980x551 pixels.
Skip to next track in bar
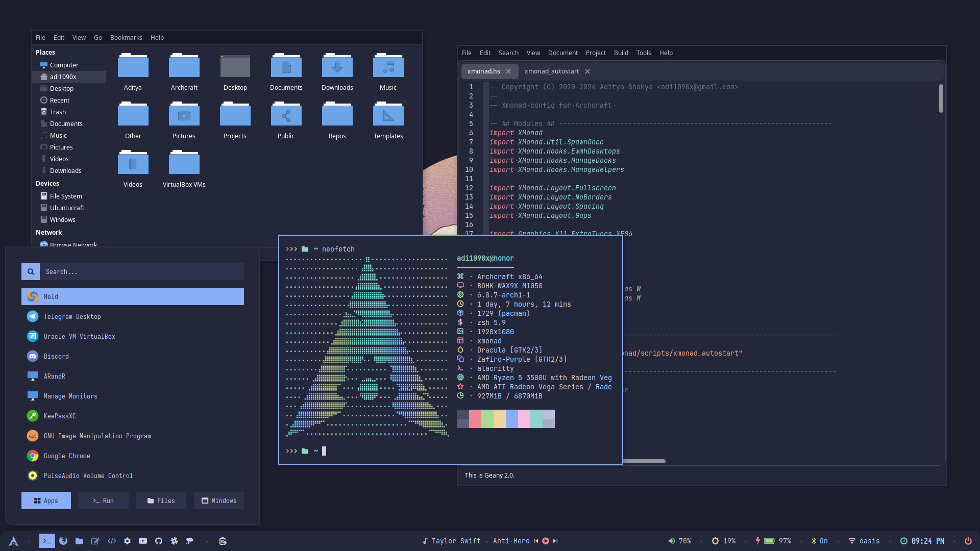pyautogui.click(x=555, y=541)
